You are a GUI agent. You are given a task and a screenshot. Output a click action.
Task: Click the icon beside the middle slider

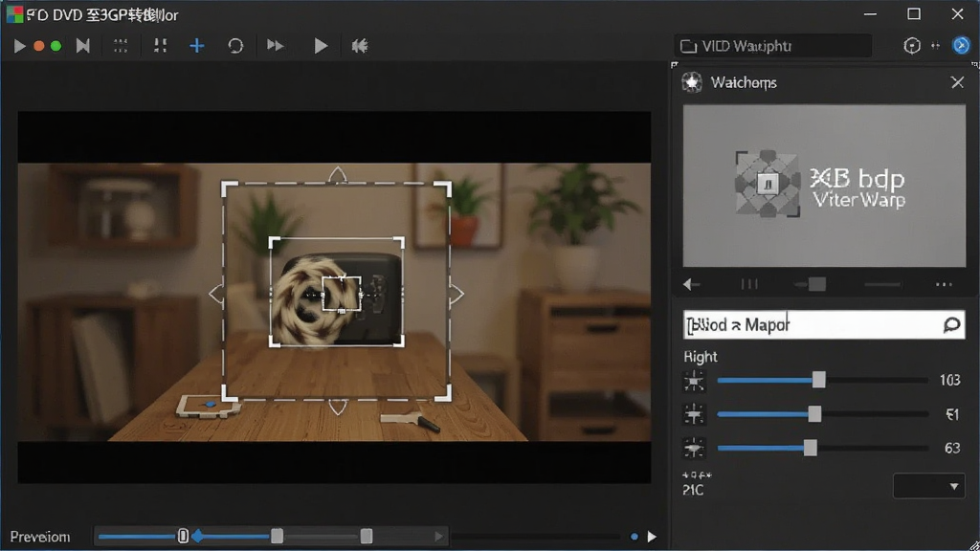(x=694, y=414)
